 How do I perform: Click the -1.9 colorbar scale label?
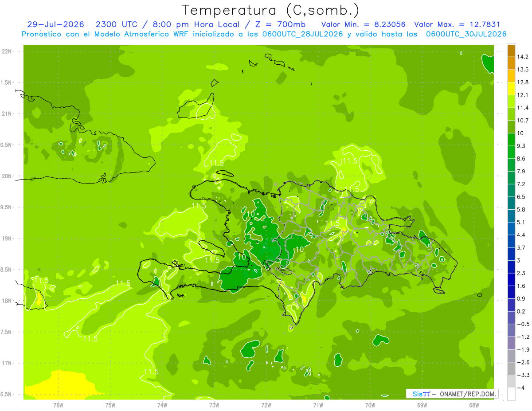coord(523,349)
